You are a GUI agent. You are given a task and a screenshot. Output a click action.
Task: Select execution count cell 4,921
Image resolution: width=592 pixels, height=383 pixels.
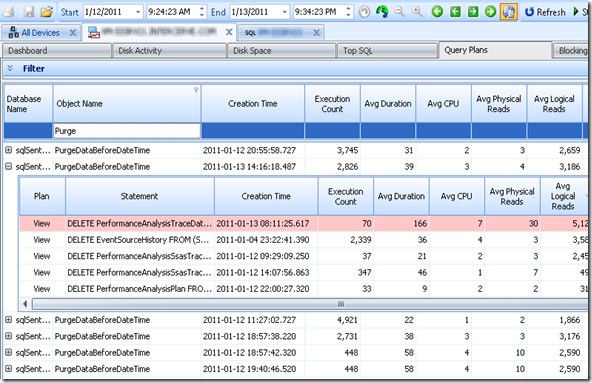[x=332, y=320]
